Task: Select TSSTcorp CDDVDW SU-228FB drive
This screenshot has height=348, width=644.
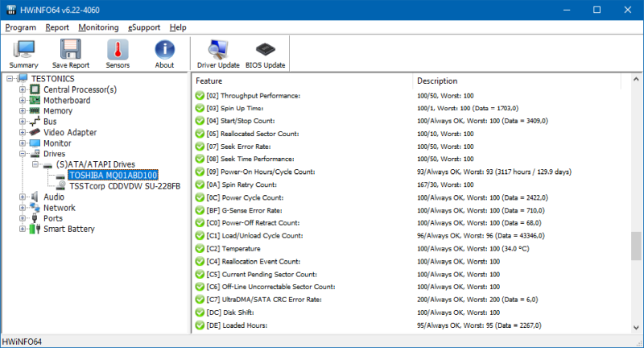Action: coord(126,185)
